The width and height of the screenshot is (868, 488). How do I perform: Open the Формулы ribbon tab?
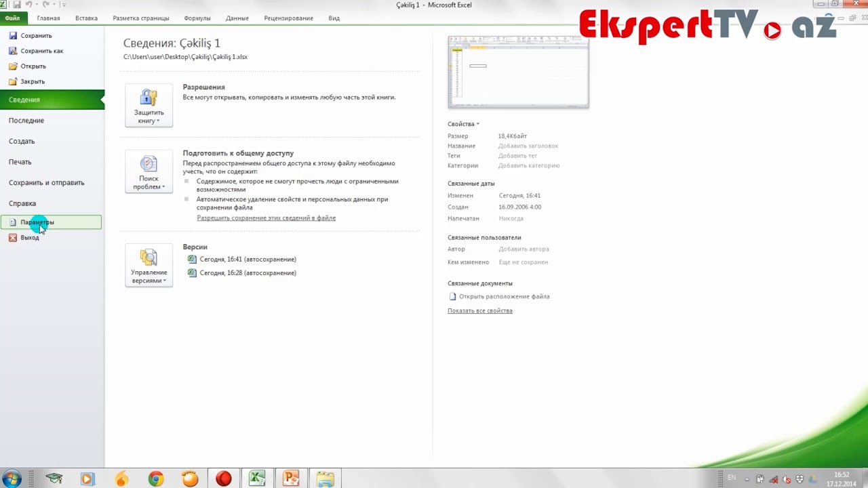[197, 18]
